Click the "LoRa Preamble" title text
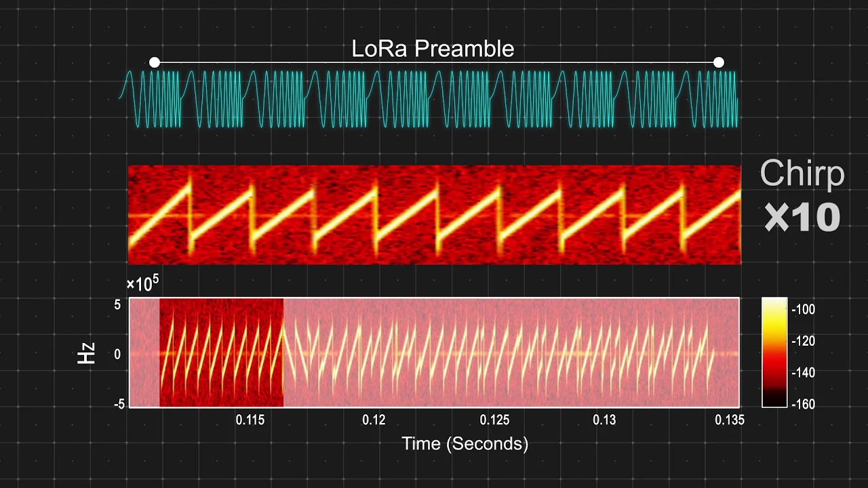The width and height of the screenshot is (868, 488). 433,49
